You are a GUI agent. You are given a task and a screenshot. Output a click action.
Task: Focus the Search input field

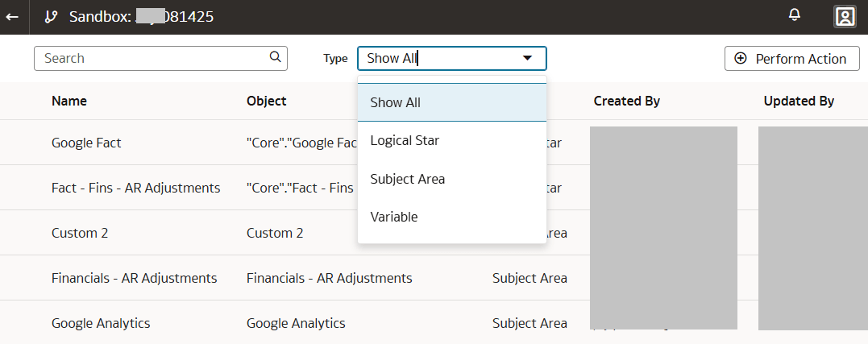pos(153,58)
